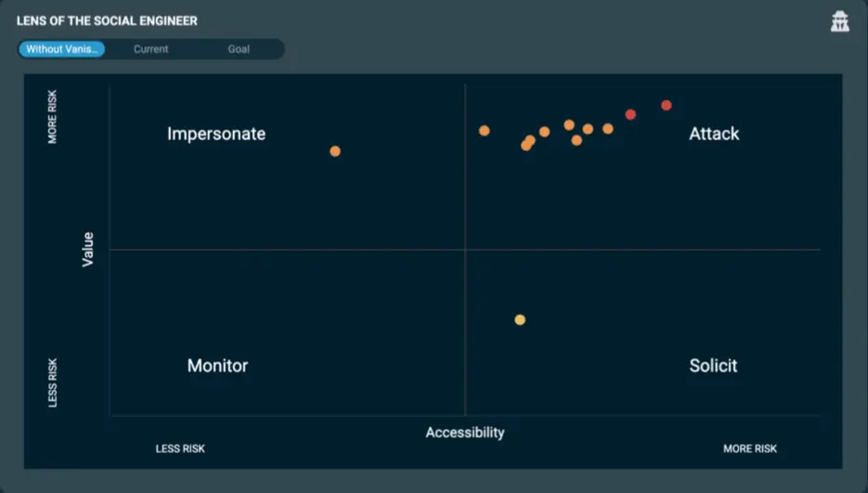Click the orange dot in Impersonate quadrant

335,151
